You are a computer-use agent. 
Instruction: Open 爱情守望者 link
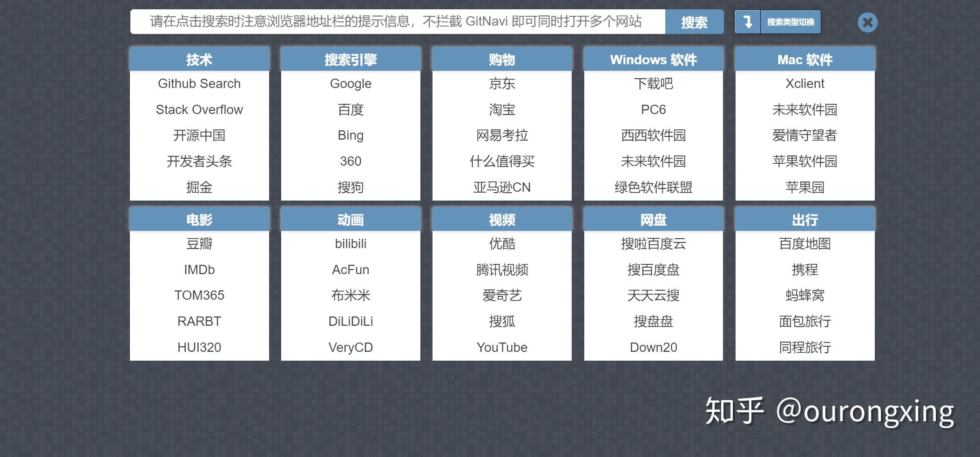click(805, 135)
